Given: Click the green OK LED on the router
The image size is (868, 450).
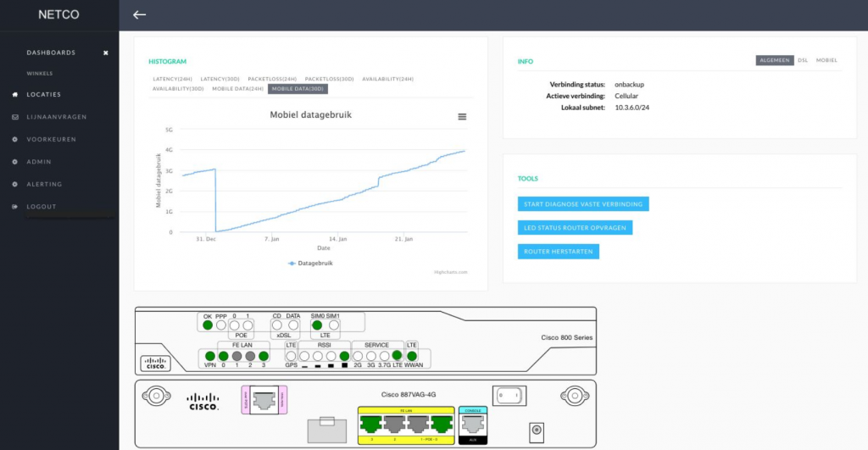Looking at the screenshot, I should 208,325.
